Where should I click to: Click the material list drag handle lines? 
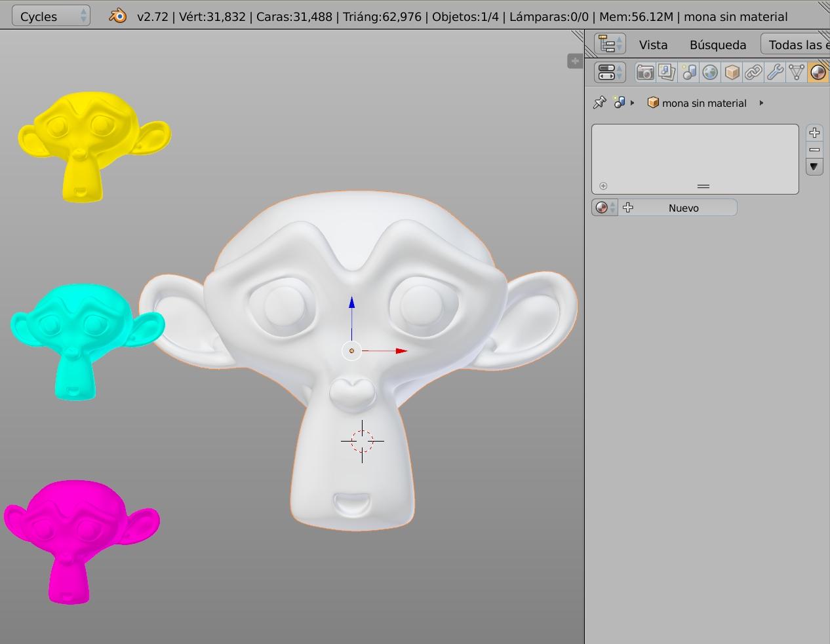(x=703, y=187)
